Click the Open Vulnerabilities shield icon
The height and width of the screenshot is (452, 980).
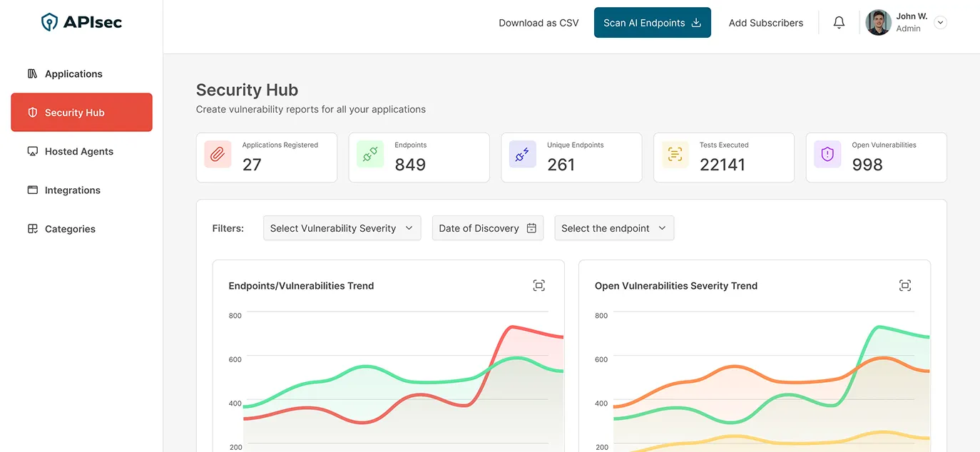[x=827, y=153]
